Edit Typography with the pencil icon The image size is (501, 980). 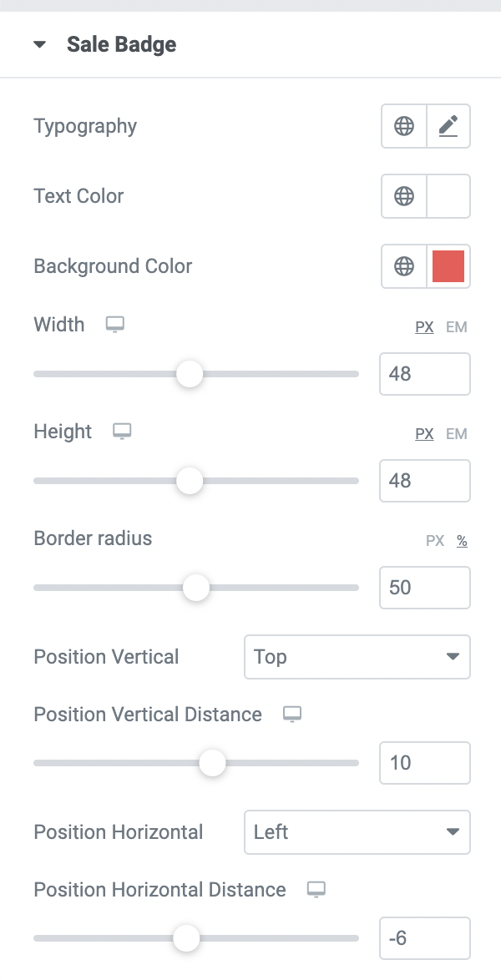click(x=448, y=126)
